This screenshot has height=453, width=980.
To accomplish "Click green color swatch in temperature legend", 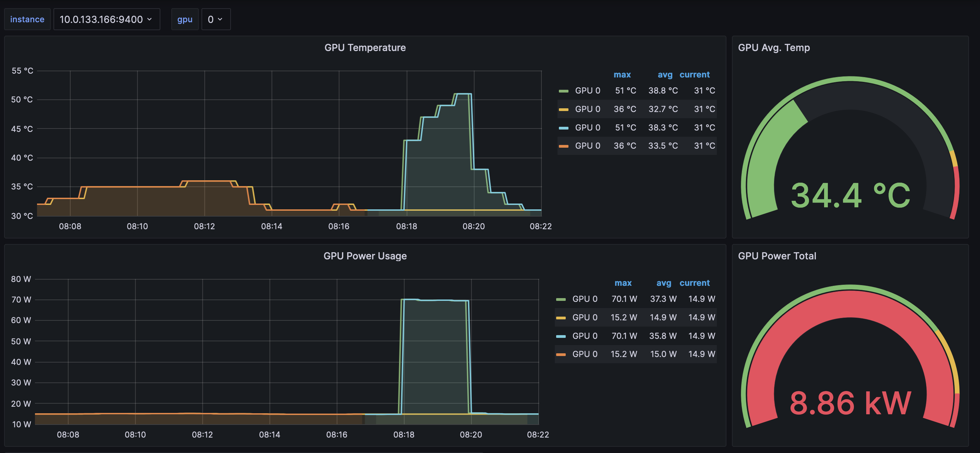I will pos(563,91).
